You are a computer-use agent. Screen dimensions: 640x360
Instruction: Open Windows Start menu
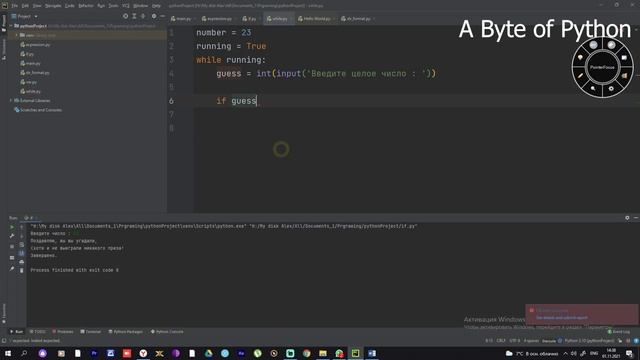(8, 353)
